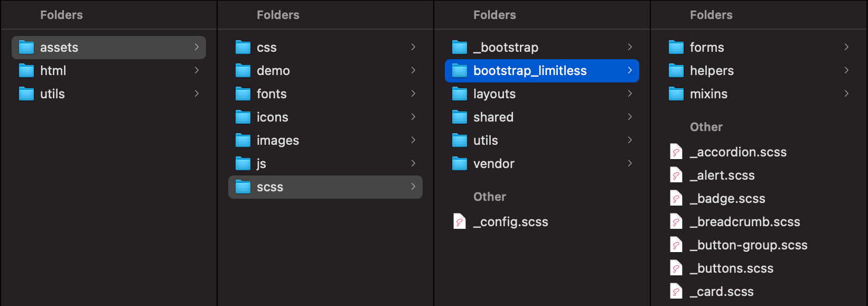
Task: Expand the utils folder in first column
Action: [197, 94]
